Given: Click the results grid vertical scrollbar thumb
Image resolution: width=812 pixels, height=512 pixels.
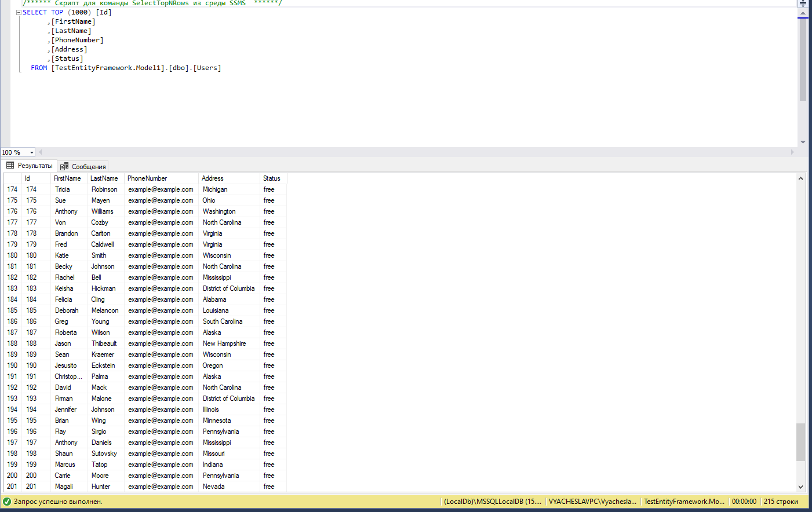Looking at the screenshot, I should point(800,442).
